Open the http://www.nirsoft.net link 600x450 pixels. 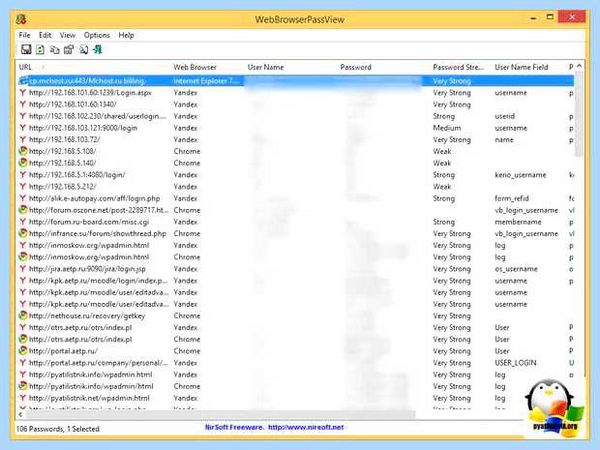[x=306, y=427]
